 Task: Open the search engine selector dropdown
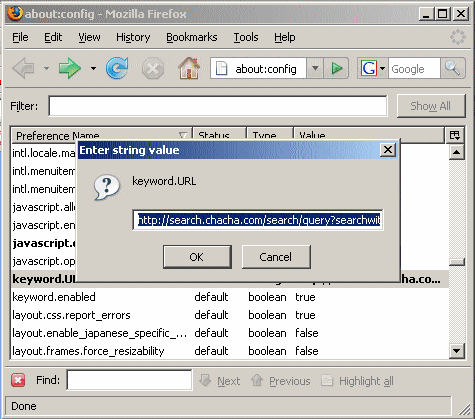click(x=383, y=69)
